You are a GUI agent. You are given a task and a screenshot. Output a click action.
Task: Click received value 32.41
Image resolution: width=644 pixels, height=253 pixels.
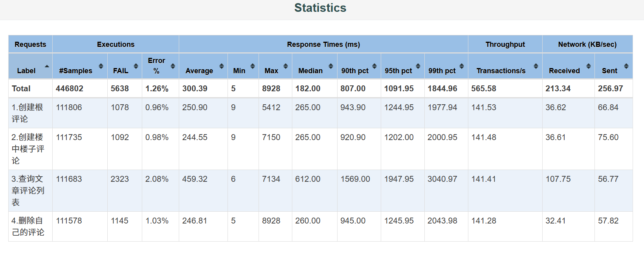[x=556, y=221]
